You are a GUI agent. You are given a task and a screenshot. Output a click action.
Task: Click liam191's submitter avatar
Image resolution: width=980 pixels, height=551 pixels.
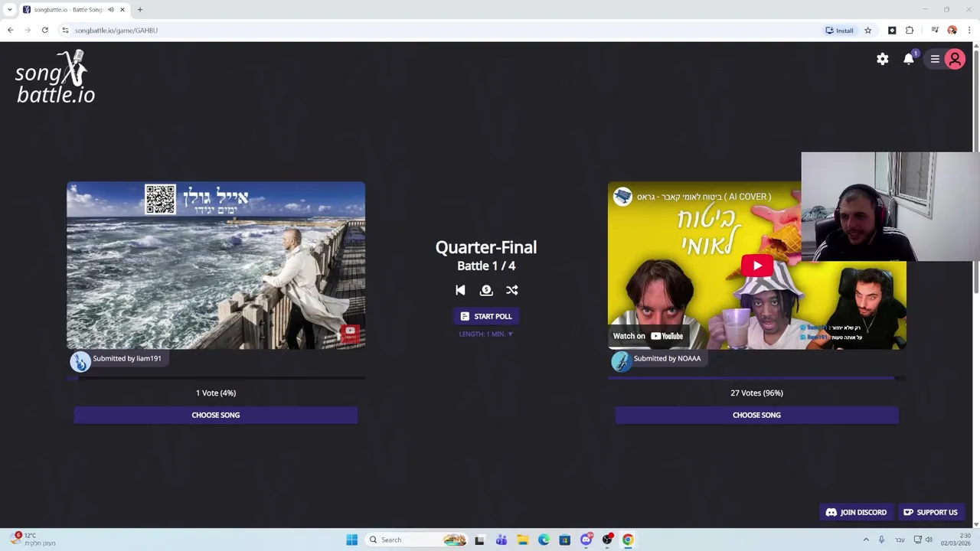[80, 361]
